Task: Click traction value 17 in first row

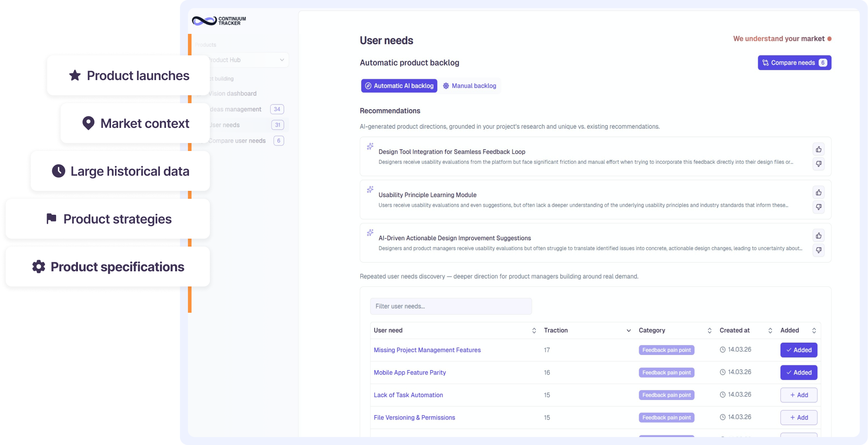Action: click(547, 350)
